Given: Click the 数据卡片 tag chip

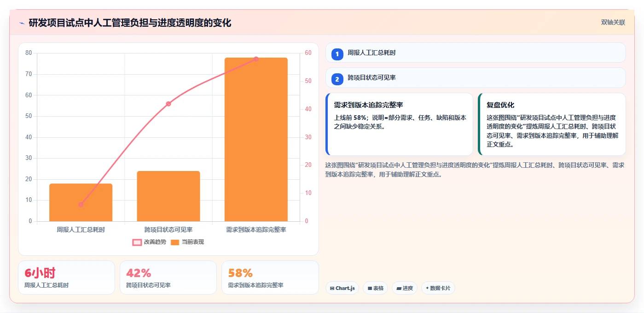Looking at the screenshot, I should 438,288.
